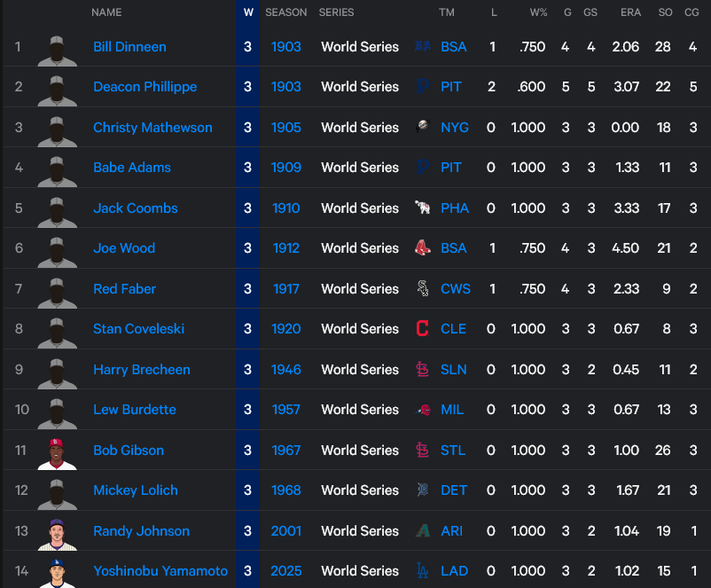
Task: Sort by the ERA column header
Action: click(630, 12)
